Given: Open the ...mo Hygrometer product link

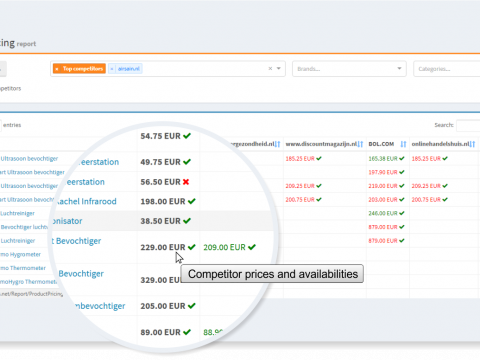Looking at the screenshot, I should 20,254.
